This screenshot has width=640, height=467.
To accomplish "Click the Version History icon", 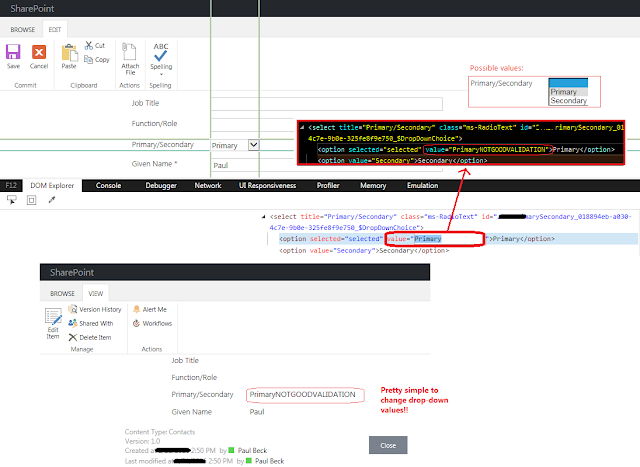I will 73,309.
